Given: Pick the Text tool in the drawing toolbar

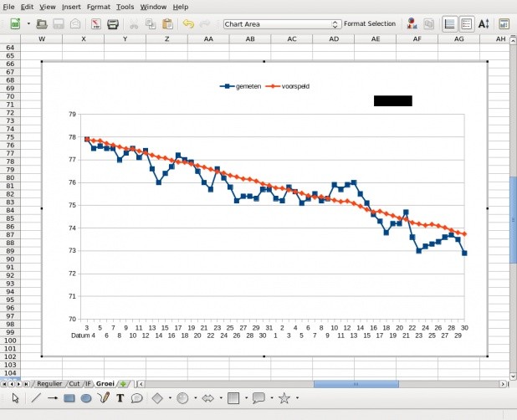Looking at the screenshot, I should click(x=120, y=398).
